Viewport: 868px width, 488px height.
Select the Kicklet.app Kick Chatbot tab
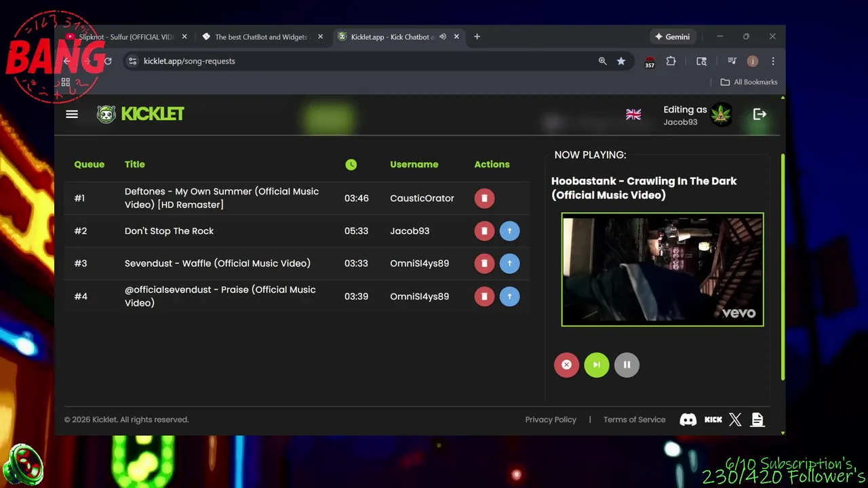pyautogui.click(x=392, y=37)
